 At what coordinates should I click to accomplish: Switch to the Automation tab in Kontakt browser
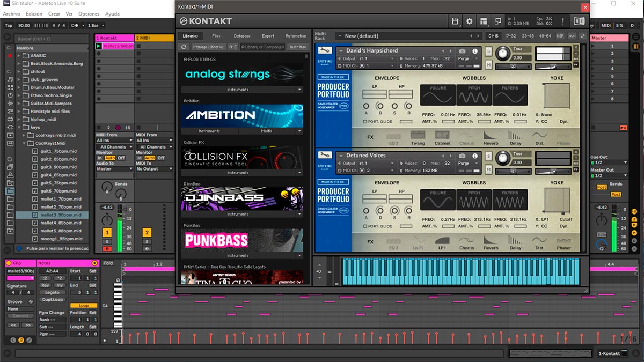pos(296,36)
